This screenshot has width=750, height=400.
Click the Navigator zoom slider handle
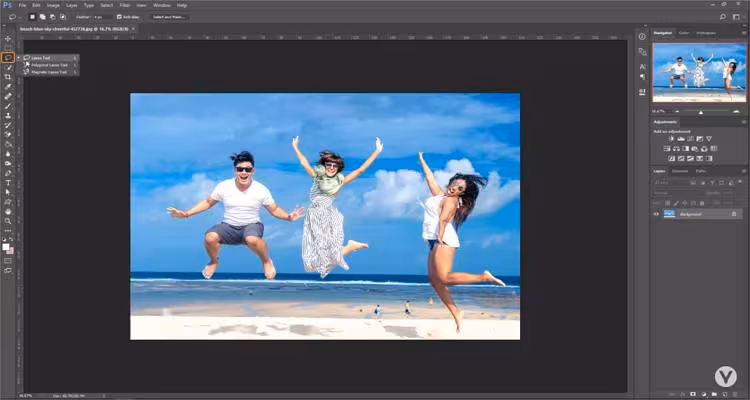point(701,112)
